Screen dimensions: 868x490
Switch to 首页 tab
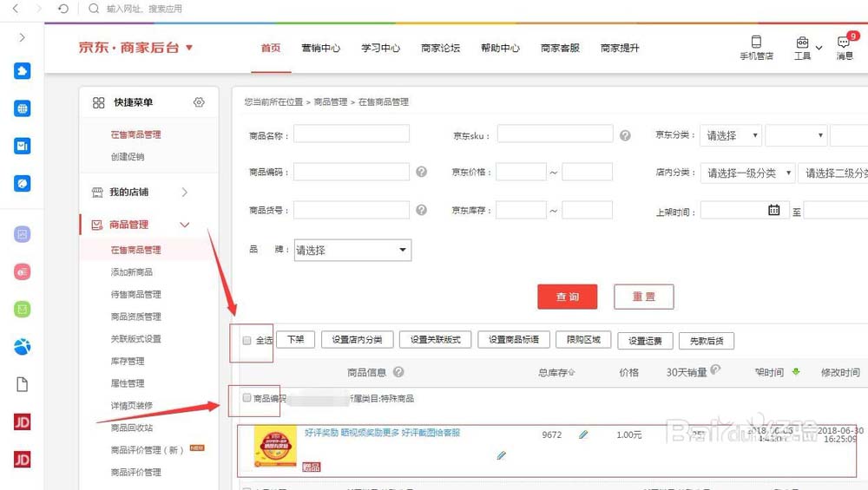[271, 48]
